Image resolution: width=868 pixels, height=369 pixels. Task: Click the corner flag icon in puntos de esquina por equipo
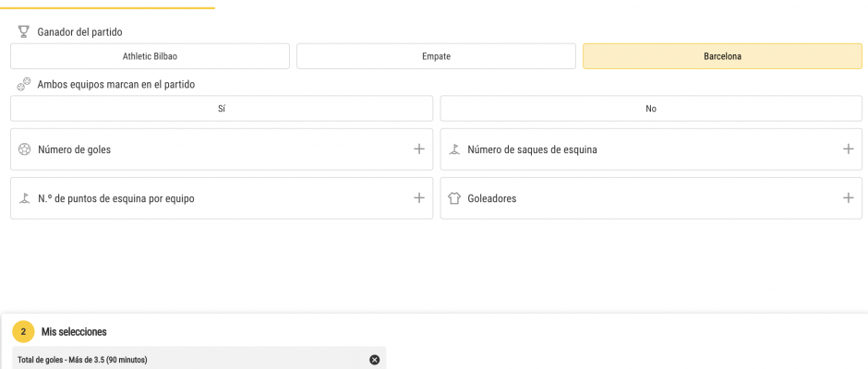point(24,198)
